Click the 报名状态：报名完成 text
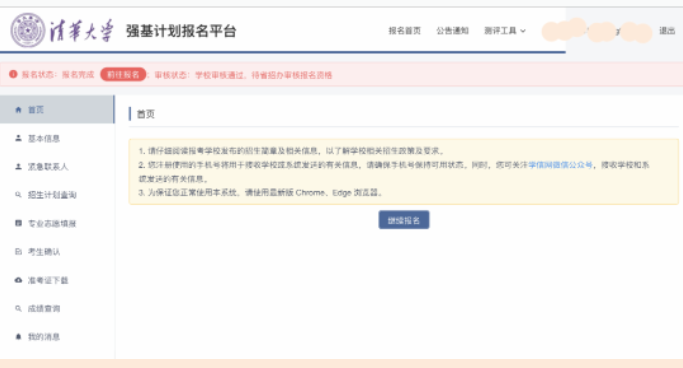Viewport: 683px width, 368px height. [58, 74]
